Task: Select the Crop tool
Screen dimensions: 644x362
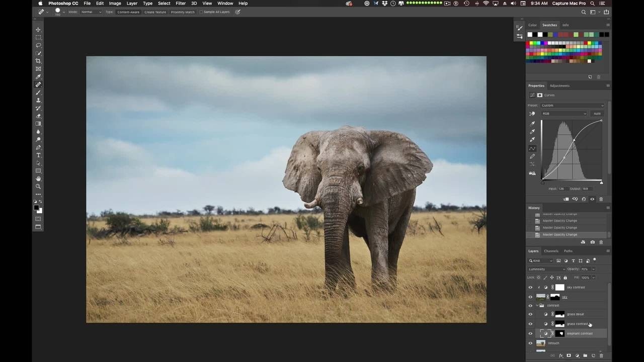Action: (x=38, y=61)
